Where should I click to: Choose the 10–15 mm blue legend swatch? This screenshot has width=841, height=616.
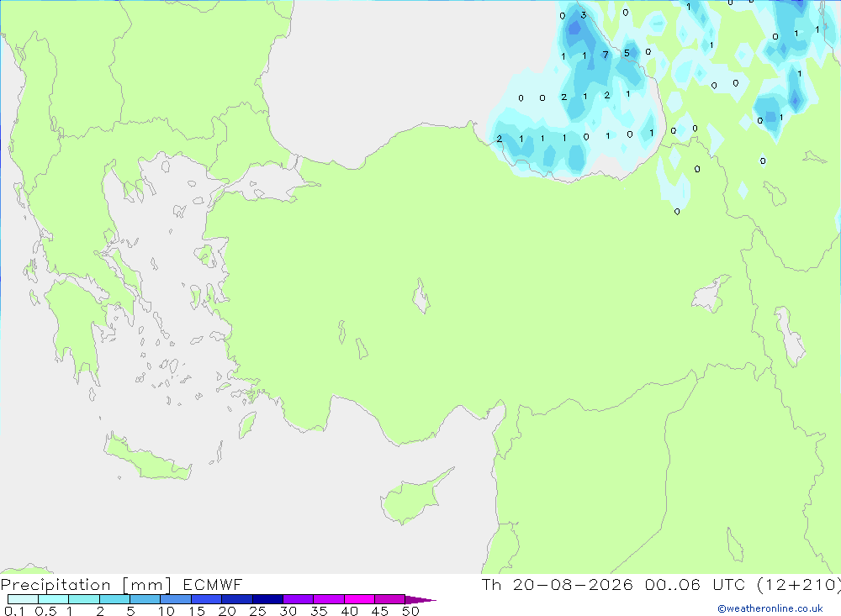[176, 599]
